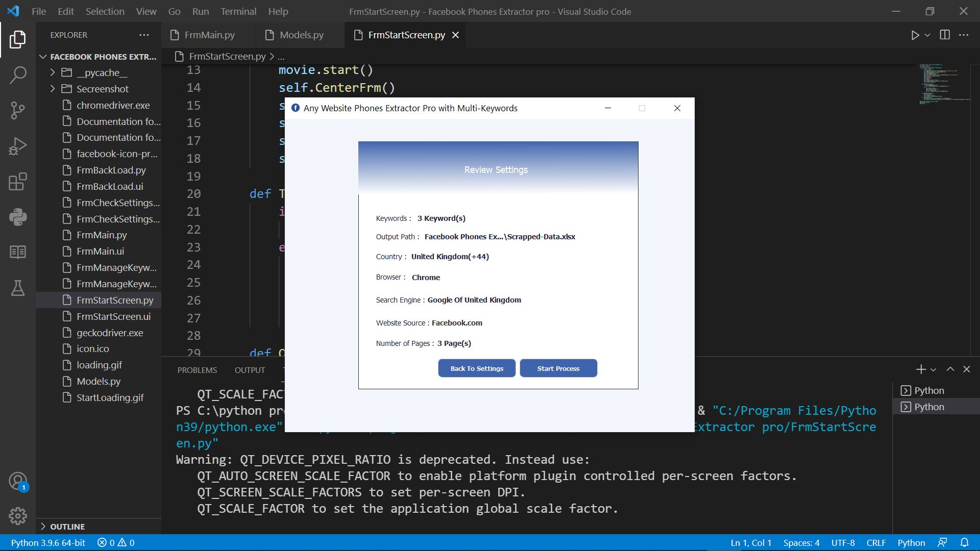Go to line via Ln 1, Col 1
Image resolution: width=980 pixels, height=551 pixels.
click(751, 543)
